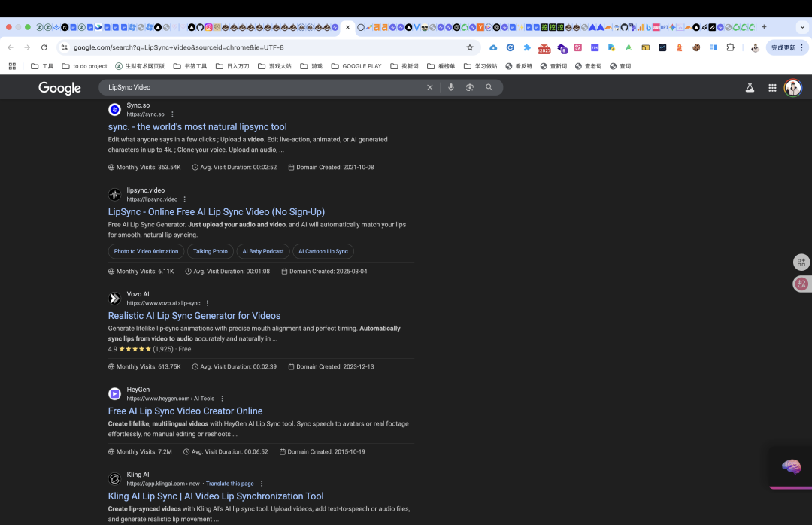This screenshot has width=812, height=525.
Task: Open the more options menu for the Vozo AI result
Action: pyautogui.click(x=208, y=303)
